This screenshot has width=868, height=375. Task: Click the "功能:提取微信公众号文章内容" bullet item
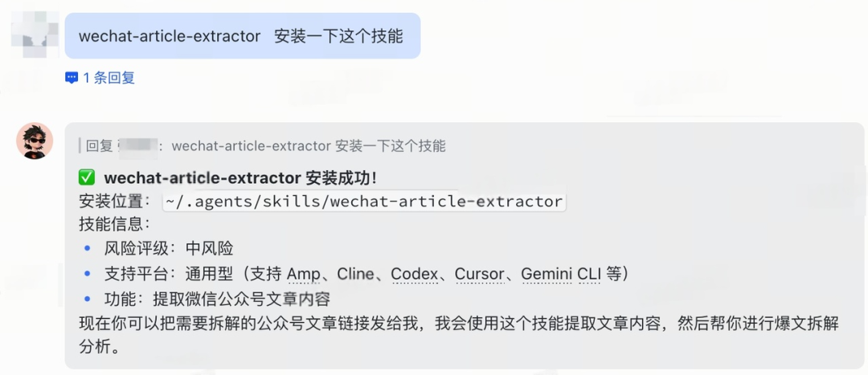click(x=217, y=299)
